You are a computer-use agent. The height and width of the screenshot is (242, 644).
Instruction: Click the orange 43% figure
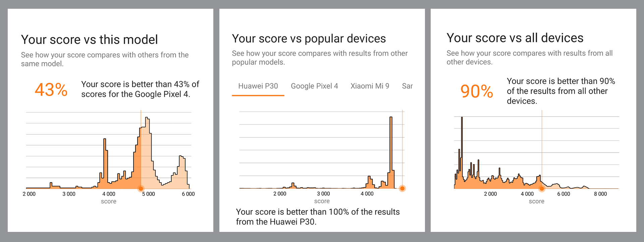click(x=51, y=90)
